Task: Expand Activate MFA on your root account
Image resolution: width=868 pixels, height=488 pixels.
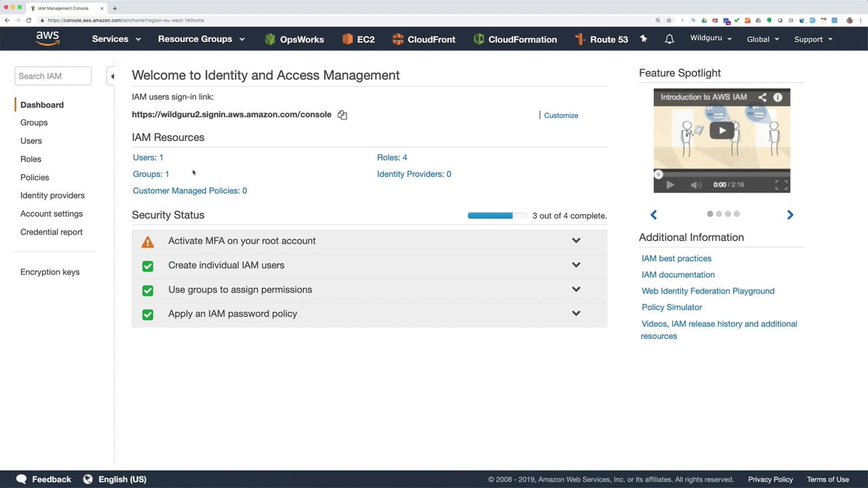Action: pos(576,241)
